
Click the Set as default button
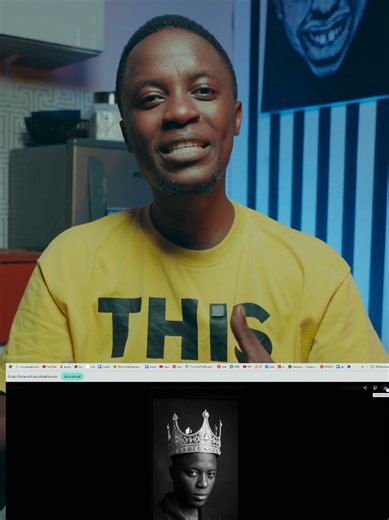(72, 376)
